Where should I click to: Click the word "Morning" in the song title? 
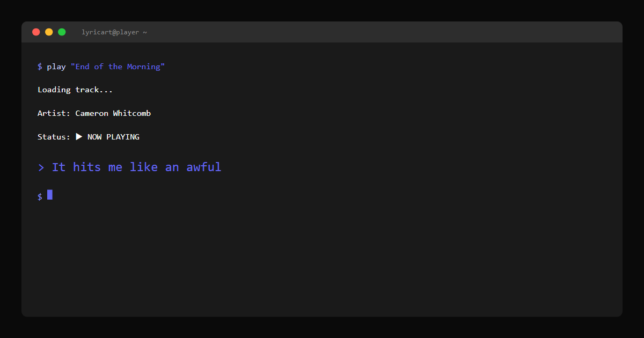click(144, 67)
